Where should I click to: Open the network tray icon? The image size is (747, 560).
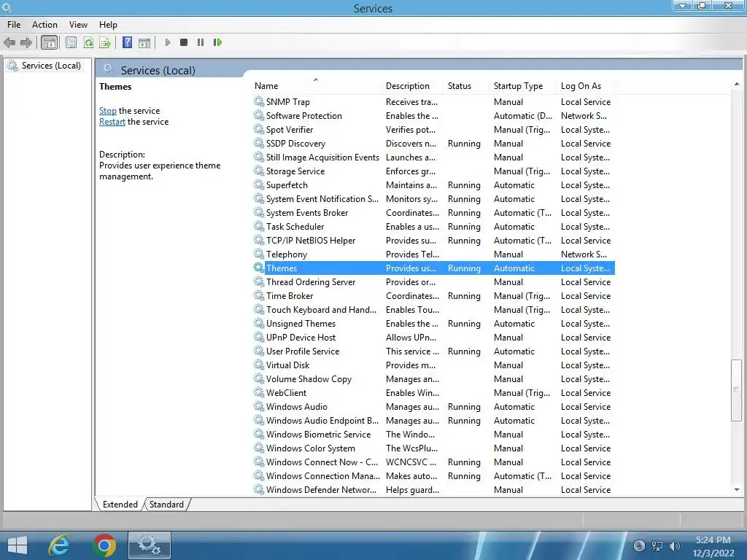click(x=657, y=545)
